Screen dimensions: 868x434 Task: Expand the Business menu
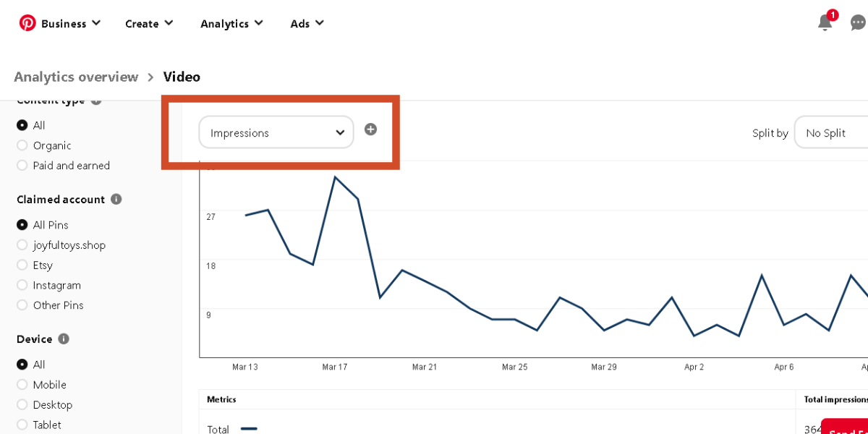tap(70, 23)
